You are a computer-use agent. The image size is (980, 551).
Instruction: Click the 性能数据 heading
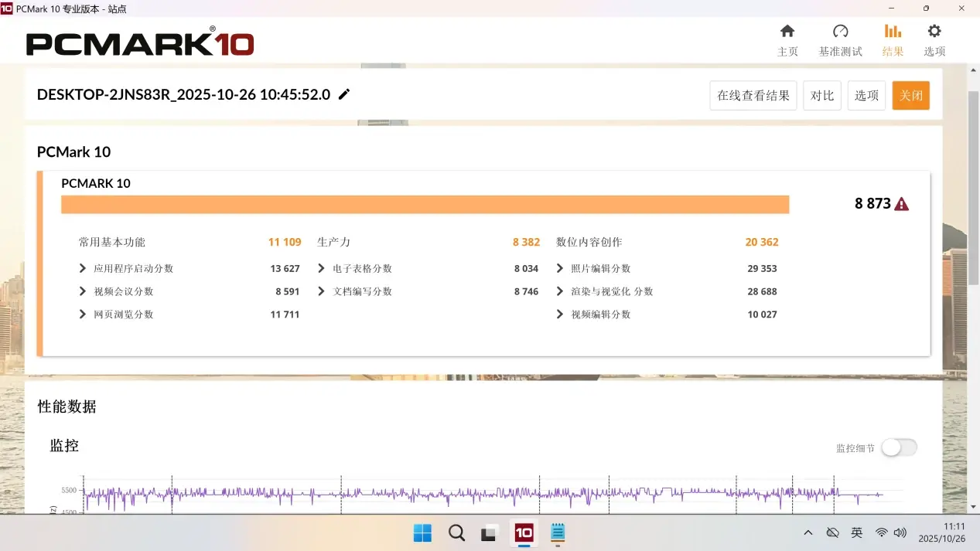pyautogui.click(x=67, y=406)
